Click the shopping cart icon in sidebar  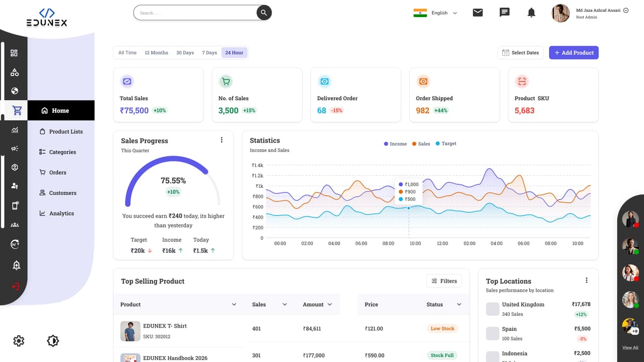click(17, 110)
